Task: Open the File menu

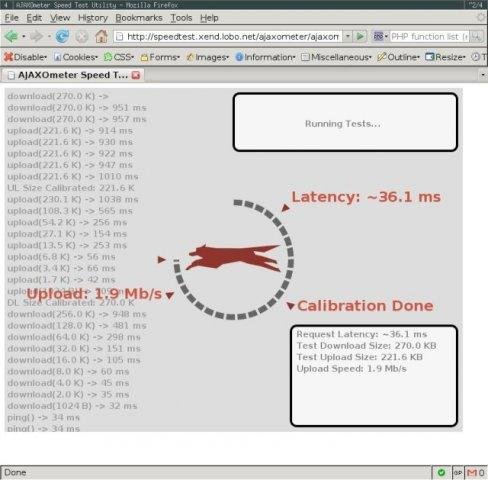Action: [11, 18]
